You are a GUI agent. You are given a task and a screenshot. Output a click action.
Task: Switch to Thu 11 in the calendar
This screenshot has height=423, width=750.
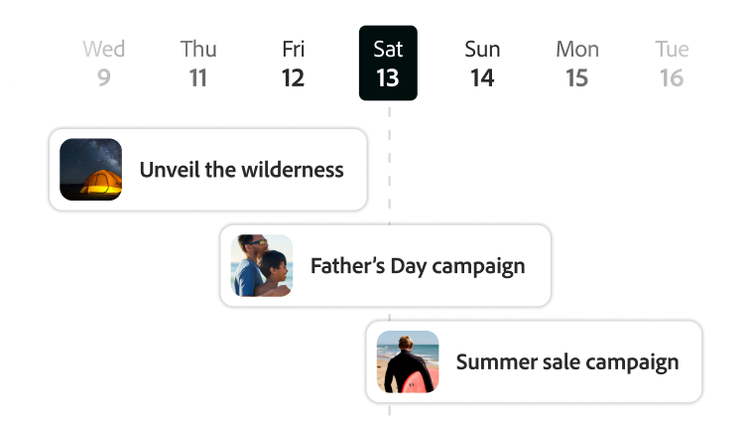(x=198, y=63)
